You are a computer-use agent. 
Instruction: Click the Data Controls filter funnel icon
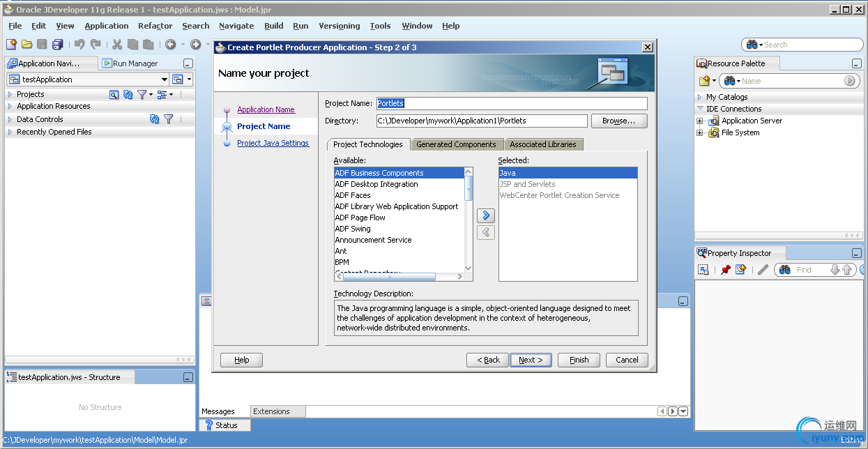(x=168, y=119)
